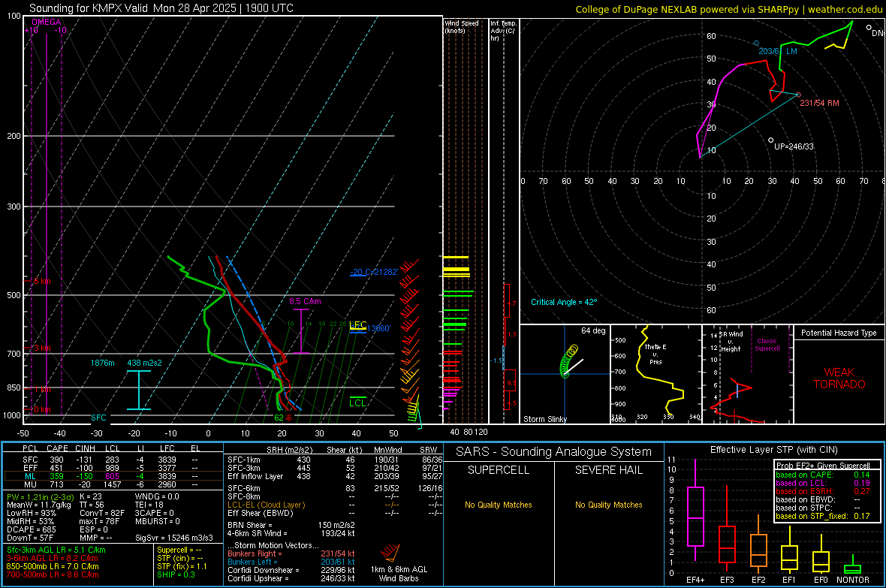The height and width of the screenshot is (588, 886).
Task: Click the Effective Layer STP (with CIN) title
Action: tap(773, 450)
